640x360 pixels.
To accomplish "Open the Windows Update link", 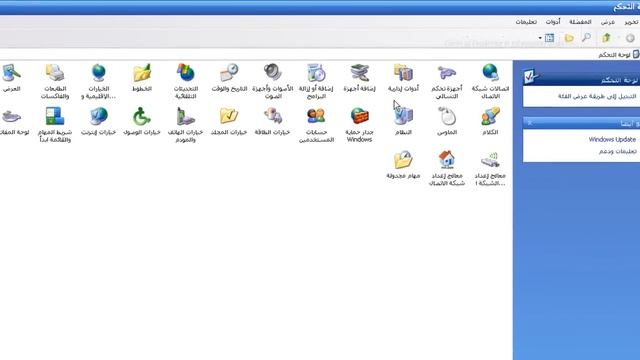I will (612, 140).
